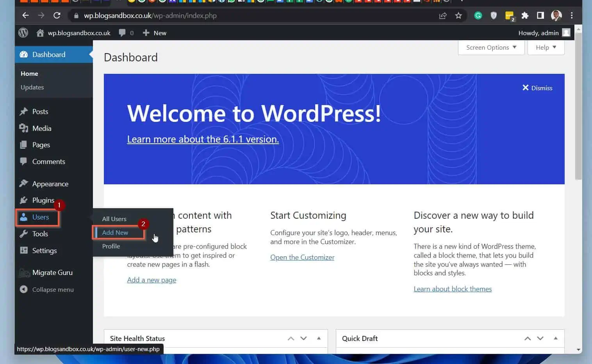The width and height of the screenshot is (592, 364).
Task: Open the Howdy, admin account menu
Action: pos(544,33)
